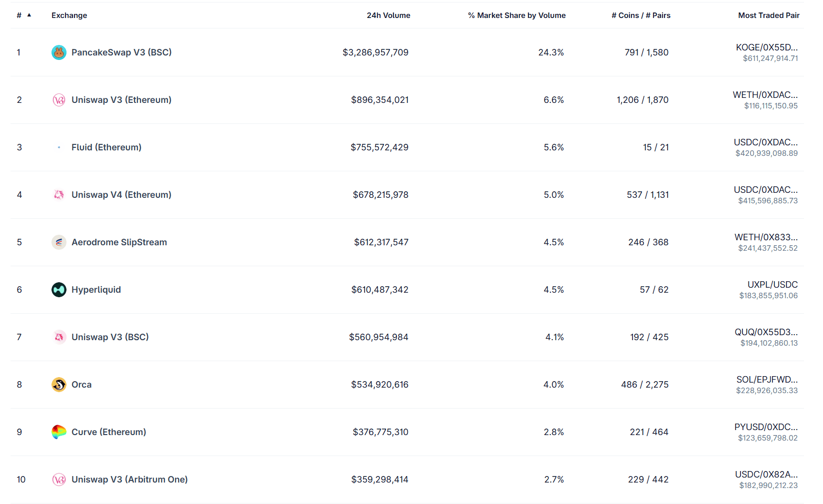Click the Uniswap V3 (BSC) logo icon

click(x=59, y=337)
